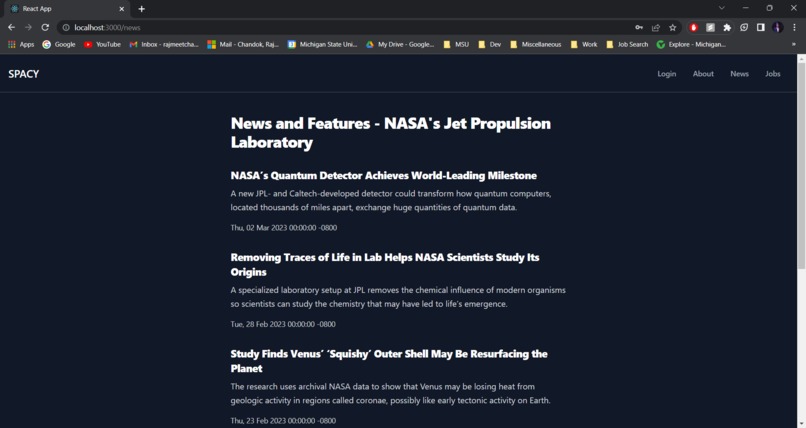Click the archival NASA data Venus summary

tap(390, 394)
